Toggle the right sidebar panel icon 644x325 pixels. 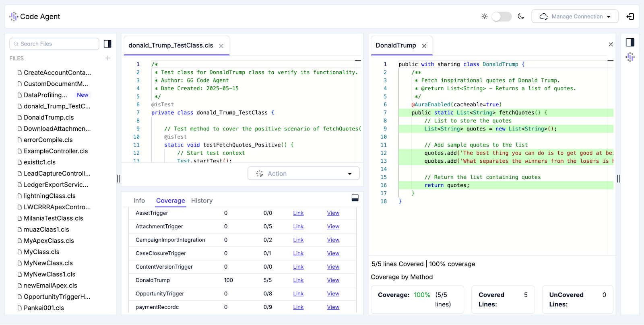630,42
